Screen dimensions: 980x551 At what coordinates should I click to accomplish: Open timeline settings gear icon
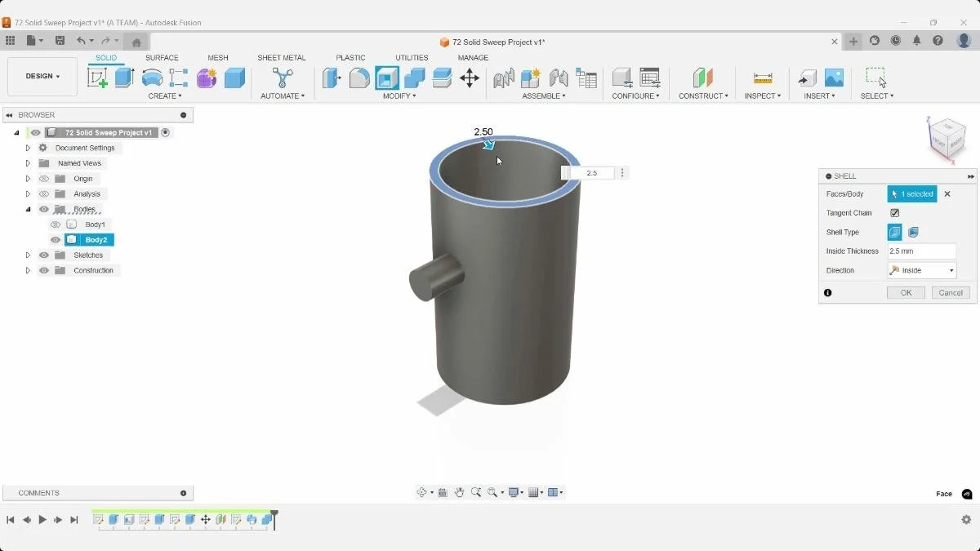966,519
